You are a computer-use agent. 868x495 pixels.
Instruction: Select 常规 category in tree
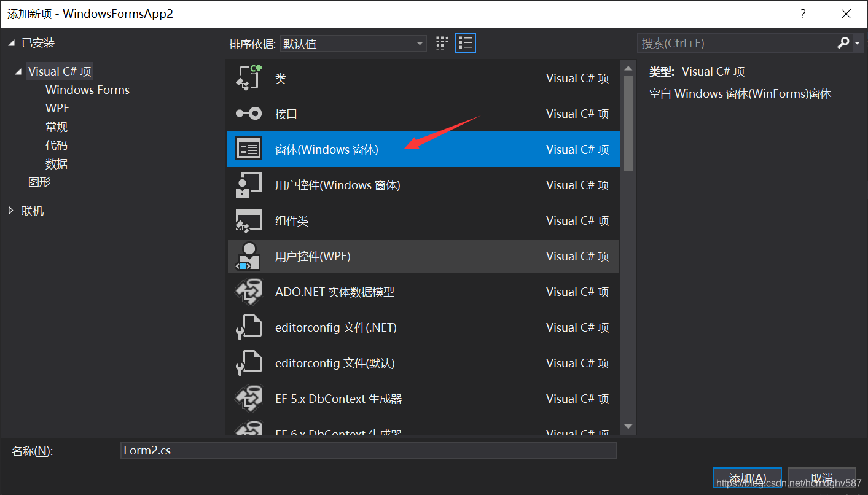tap(57, 127)
